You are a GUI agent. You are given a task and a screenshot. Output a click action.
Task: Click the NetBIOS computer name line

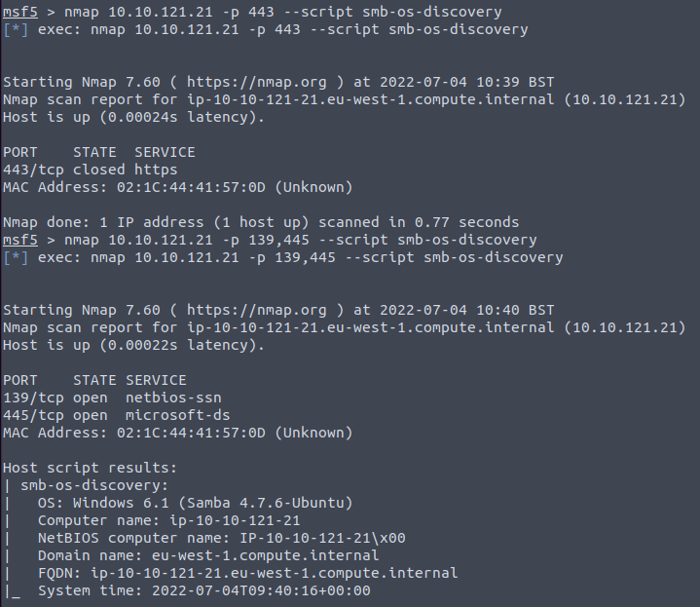(x=221, y=538)
